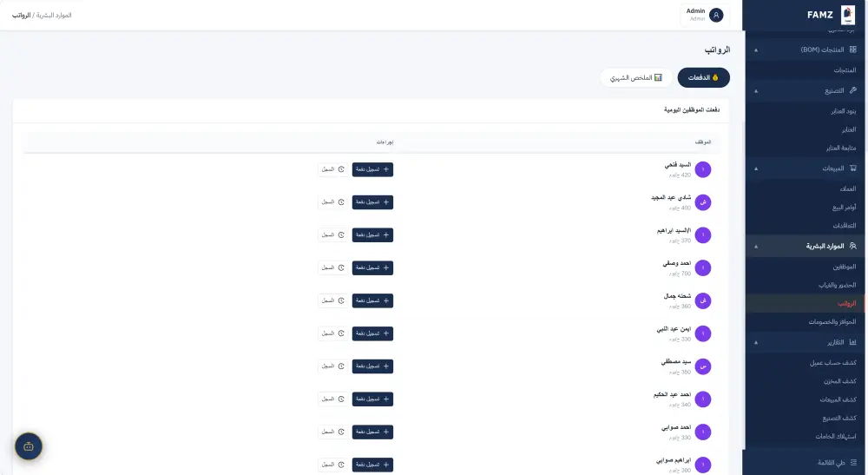This screenshot has height=475, width=868.
Task: Click تسجيل دفعة for شحته جمال
Action: point(372,300)
